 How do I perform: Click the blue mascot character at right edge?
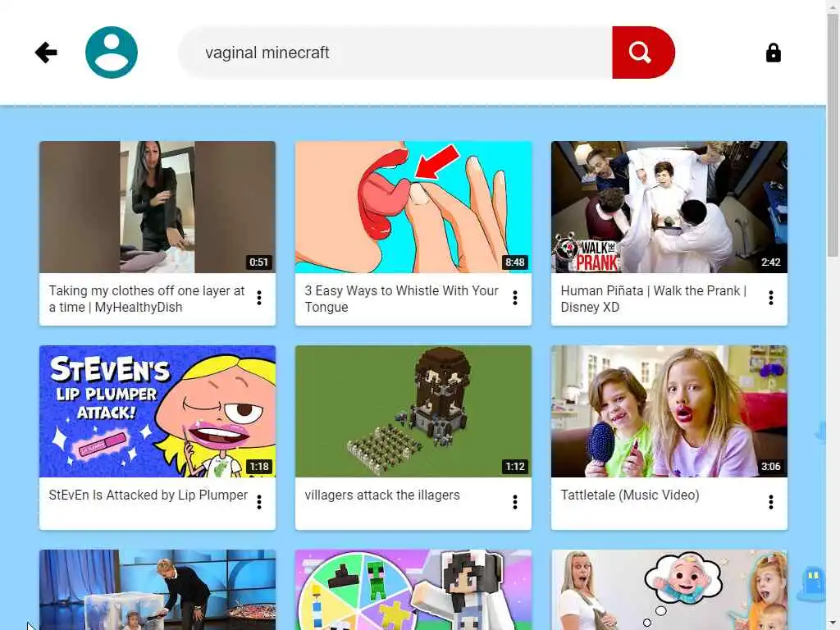(x=813, y=584)
